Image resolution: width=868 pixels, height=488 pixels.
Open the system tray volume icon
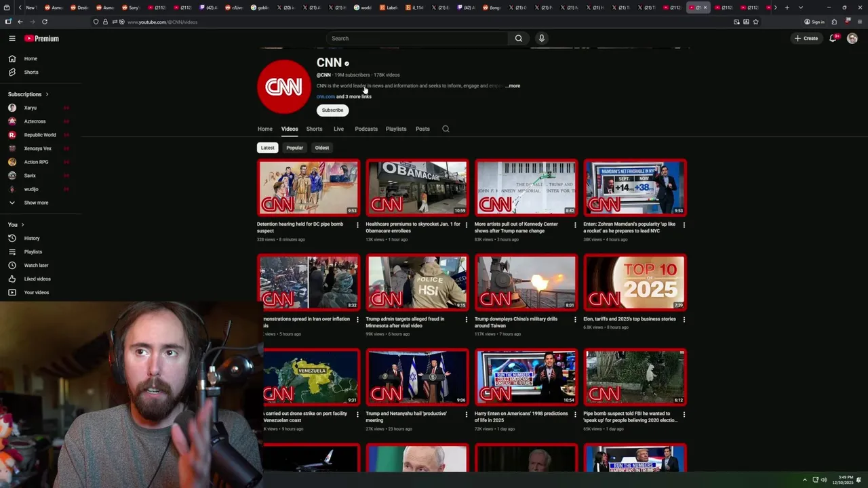coord(823,480)
